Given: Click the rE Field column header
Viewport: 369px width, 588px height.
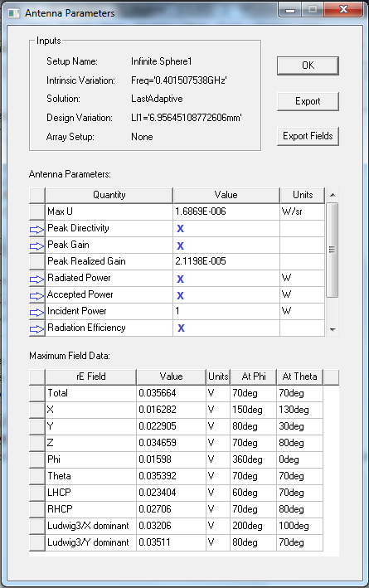Looking at the screenshot, I should click(x=90, y=377).
